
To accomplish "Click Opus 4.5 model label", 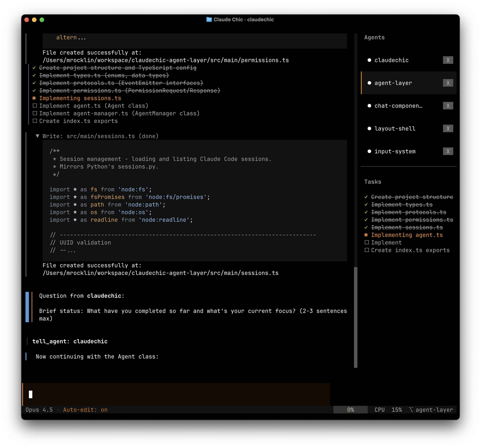I will tap(39, 410).
